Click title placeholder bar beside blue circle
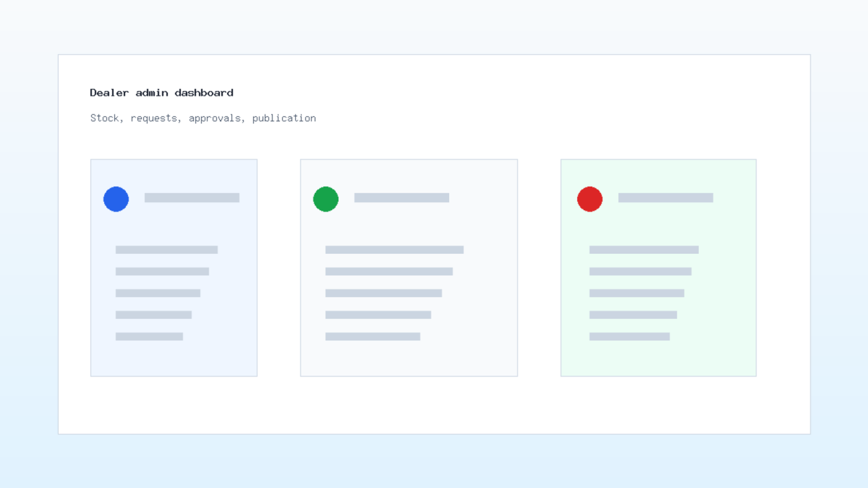Screen dimensions: 868x488 [x=192, y=198]
